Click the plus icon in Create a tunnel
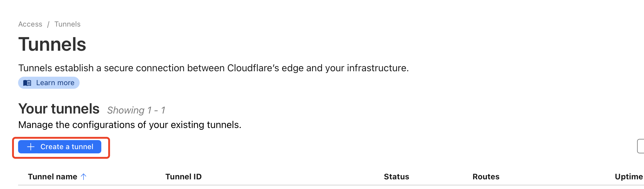Viewport: 644px width, 189px height. coord(31,147)
